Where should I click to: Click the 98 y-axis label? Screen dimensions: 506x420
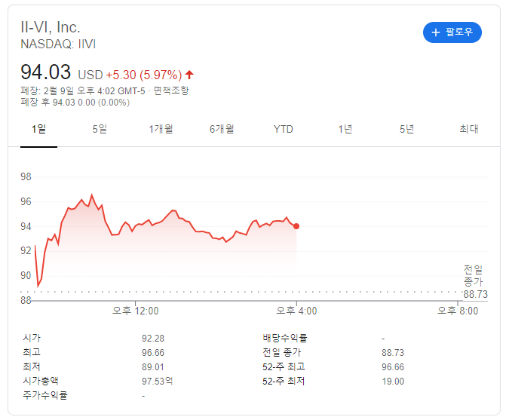(x=26, y=176)
